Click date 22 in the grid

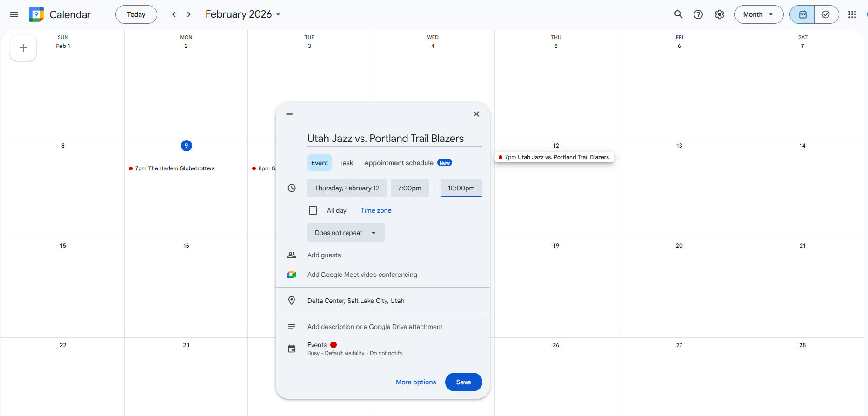tap(63, 345)
